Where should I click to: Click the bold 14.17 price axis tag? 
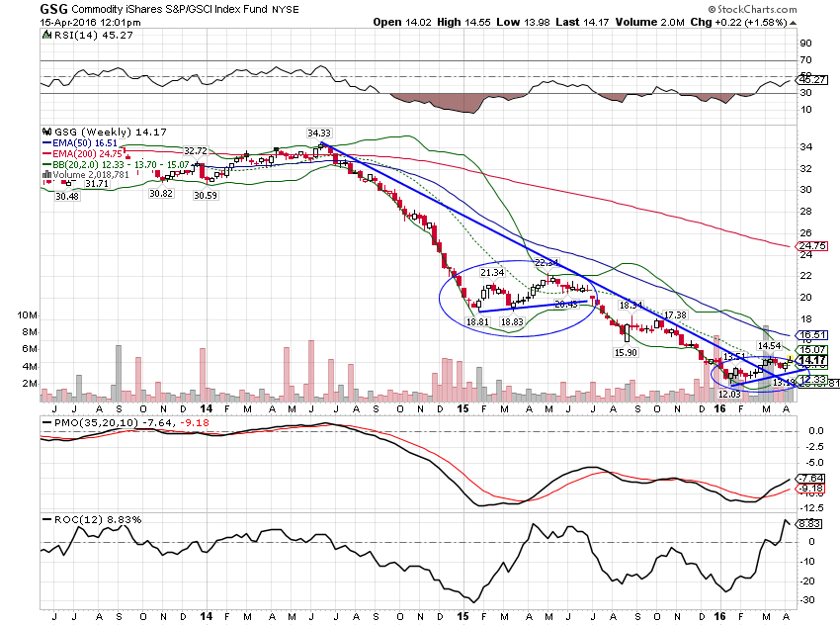(x=812, y=360)
